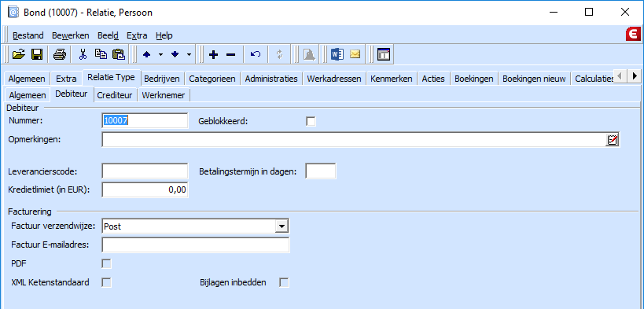Image resolution: width=644 pixels, height=309 pixels.
Task: Click the greyed document export icon
Action: coord(309,54)
